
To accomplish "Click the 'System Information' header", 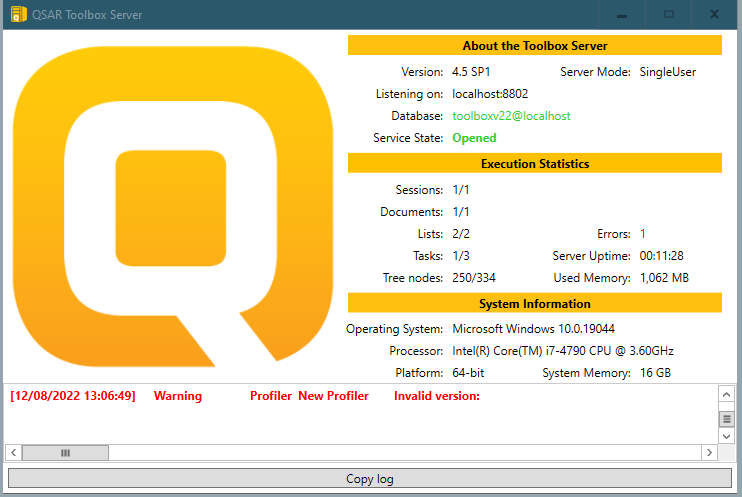I will pos(535,303).
